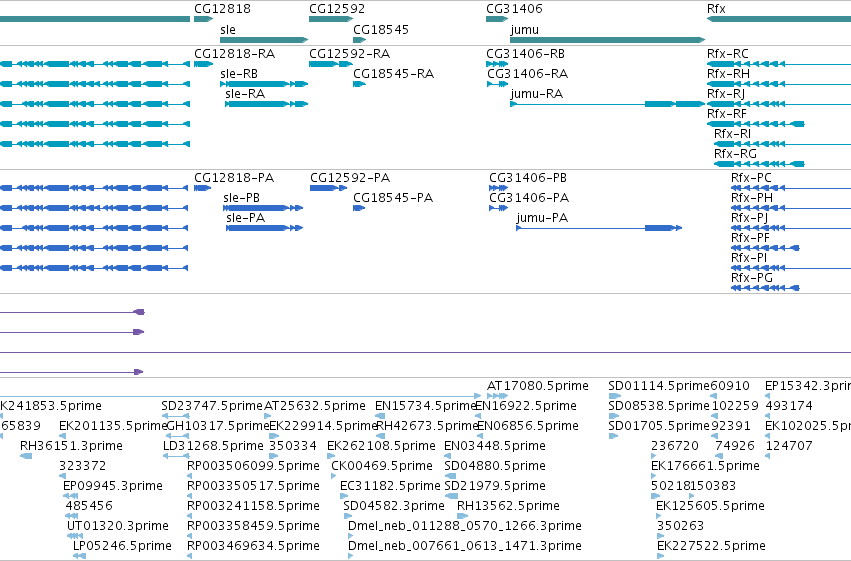Image resolution: width=851 pixels, height=561 pixels.
Task: Select protein CG31406-PA label
Action: 529,198
